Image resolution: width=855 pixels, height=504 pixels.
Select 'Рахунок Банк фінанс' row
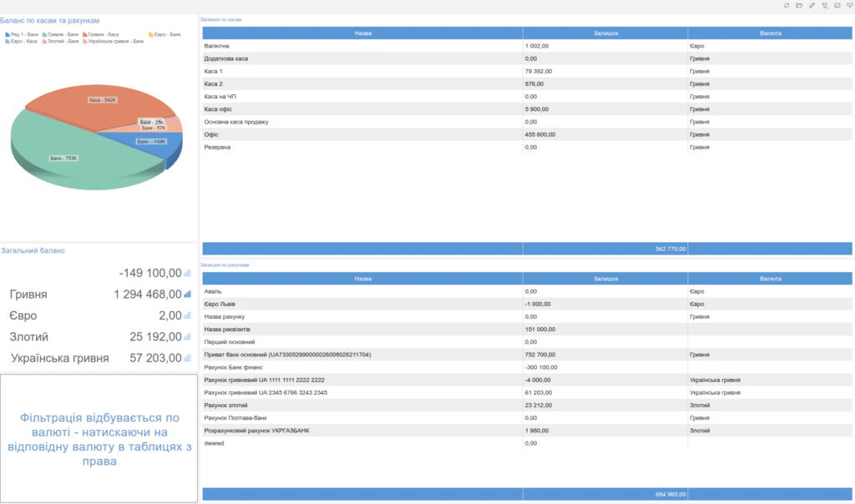528,367
